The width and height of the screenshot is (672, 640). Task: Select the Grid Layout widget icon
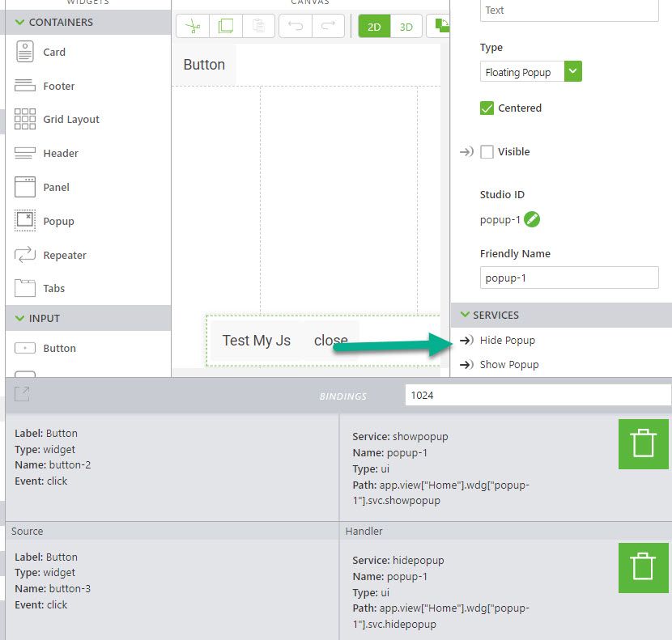(25, 119)
